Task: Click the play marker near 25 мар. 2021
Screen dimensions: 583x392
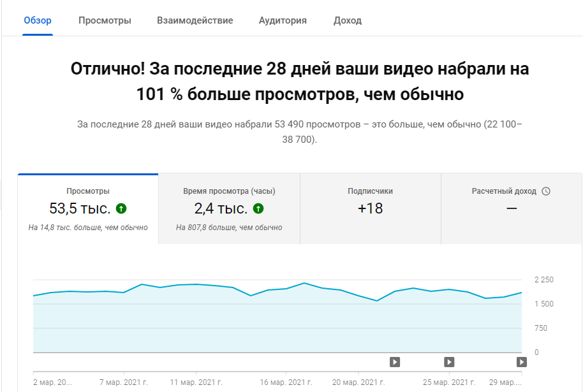Action: 448,361
